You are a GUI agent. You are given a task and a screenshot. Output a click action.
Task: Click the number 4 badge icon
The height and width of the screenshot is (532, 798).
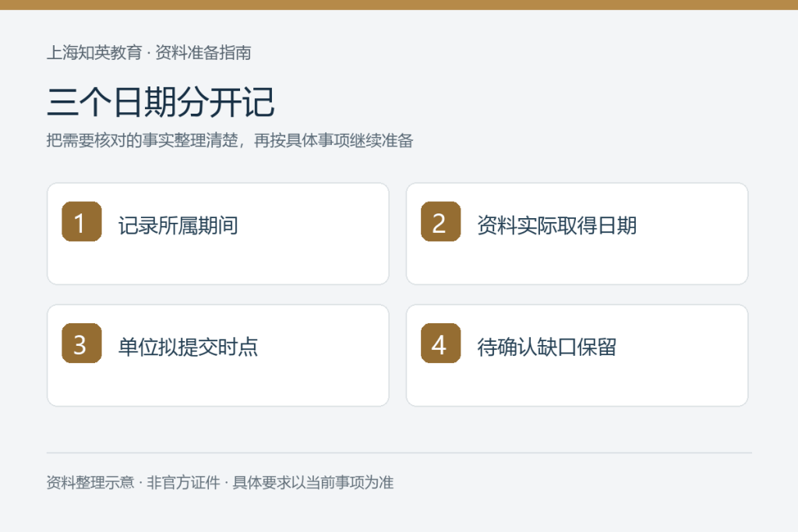coord(441,343)
